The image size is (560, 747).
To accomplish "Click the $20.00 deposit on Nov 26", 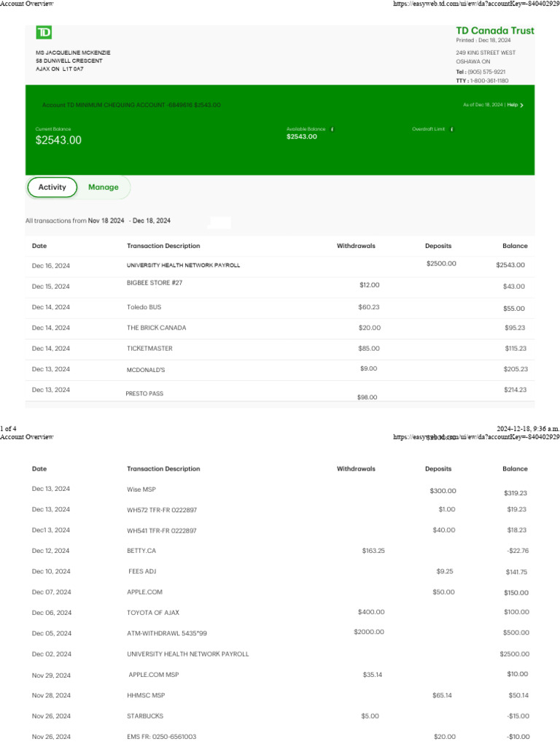I will tap(445, 737).
